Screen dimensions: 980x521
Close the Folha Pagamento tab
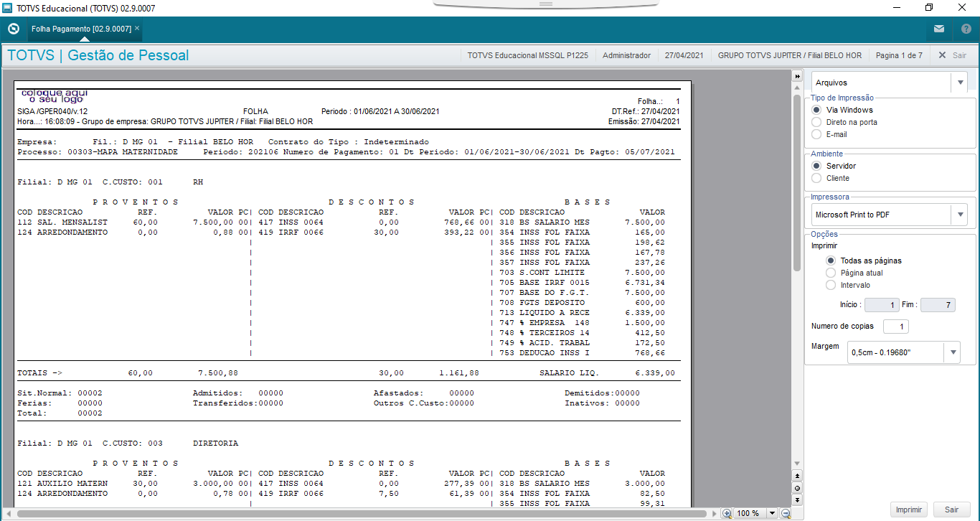point(137,28)
